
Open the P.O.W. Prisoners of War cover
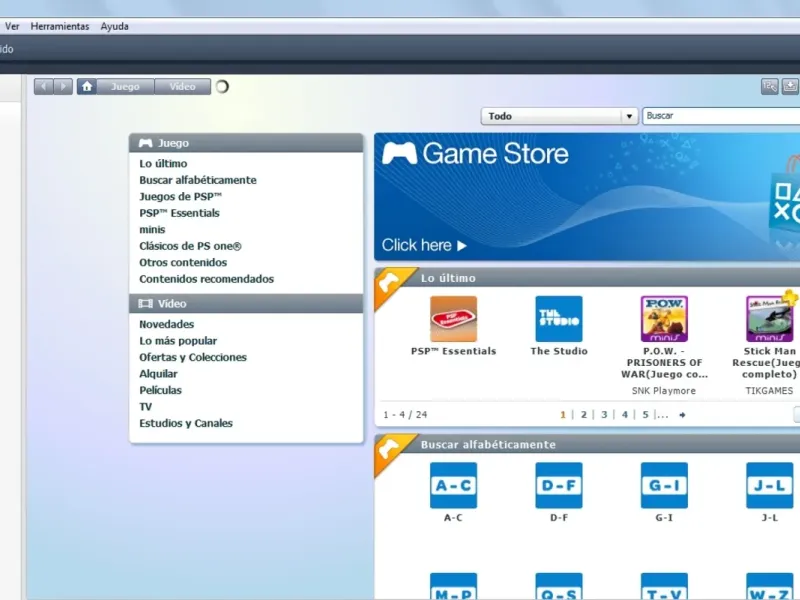click(664, 319)
